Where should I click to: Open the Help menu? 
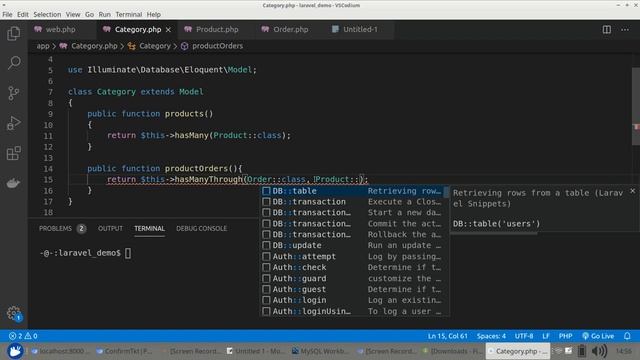pyautogui.click(x=153, y=14)
